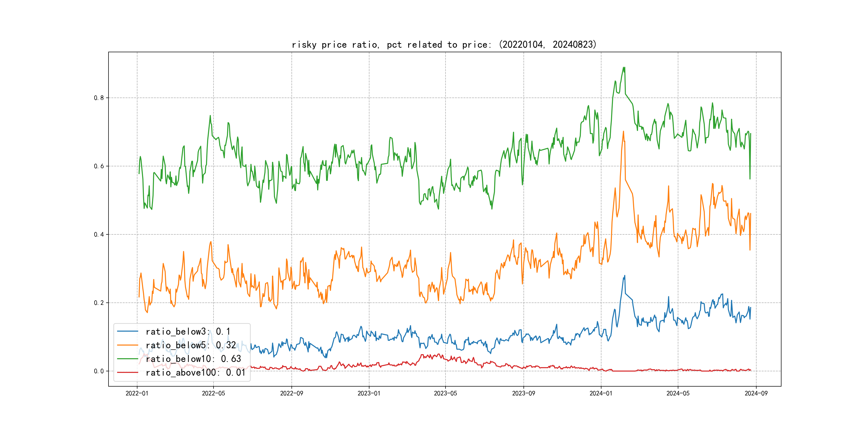The width and height of the screenshot is (868, 434).
Task: Click the red ratio_above100 legend line swatch
Action: pyautogui.click(x=127, y=372)
